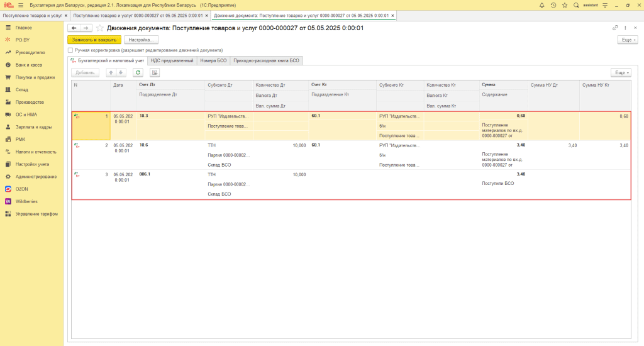The width and height of the screenshot is (644, 346).
Task: Open the PO.BY sidebar icon
Action: pyautogui.click(x=8, y=40)
